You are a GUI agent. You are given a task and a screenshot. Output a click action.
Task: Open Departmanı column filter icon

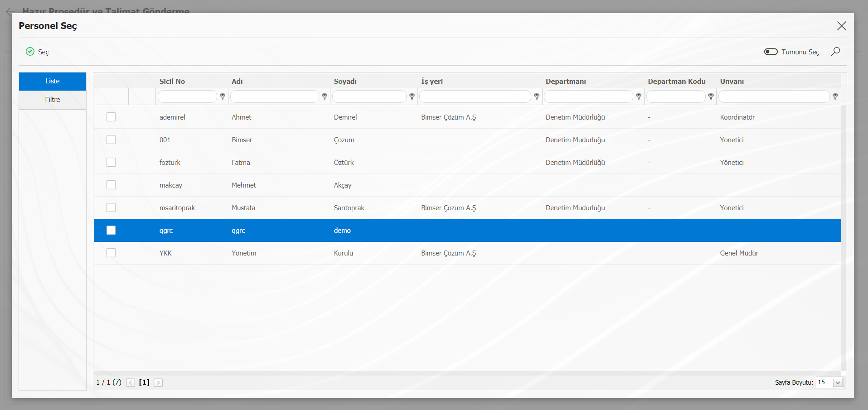639,96
